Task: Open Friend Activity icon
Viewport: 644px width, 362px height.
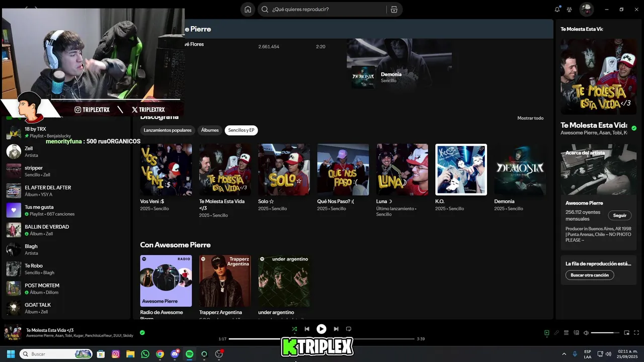Action: pyautogui.click(x=570, y=9)
